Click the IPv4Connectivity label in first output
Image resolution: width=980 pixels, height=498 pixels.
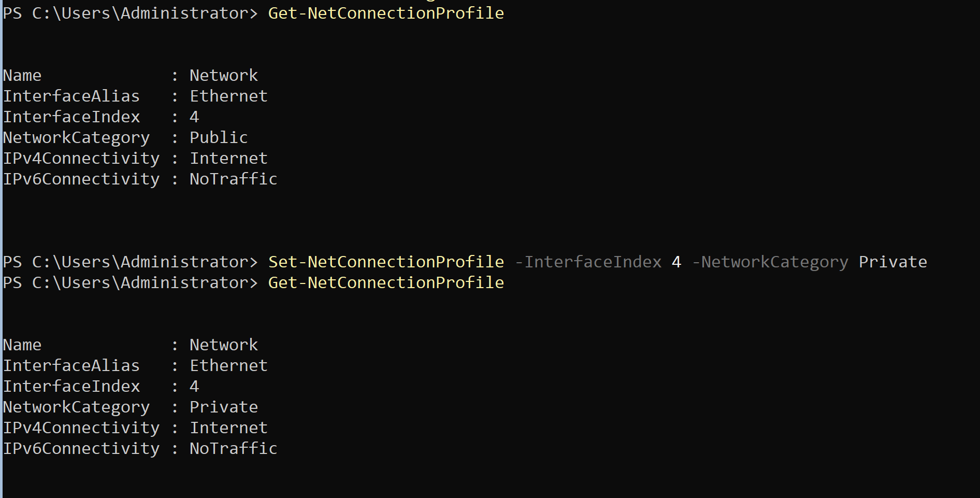81,158
